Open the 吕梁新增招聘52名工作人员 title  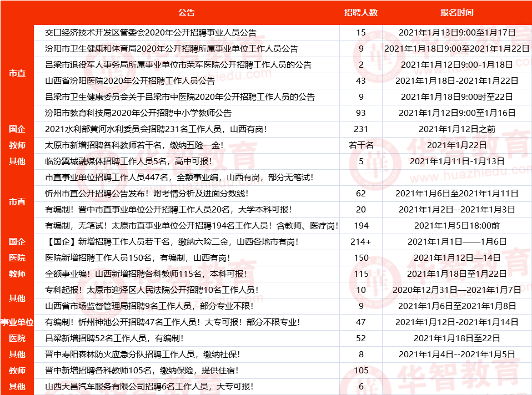pyautogui.click(x=114, y=338)
